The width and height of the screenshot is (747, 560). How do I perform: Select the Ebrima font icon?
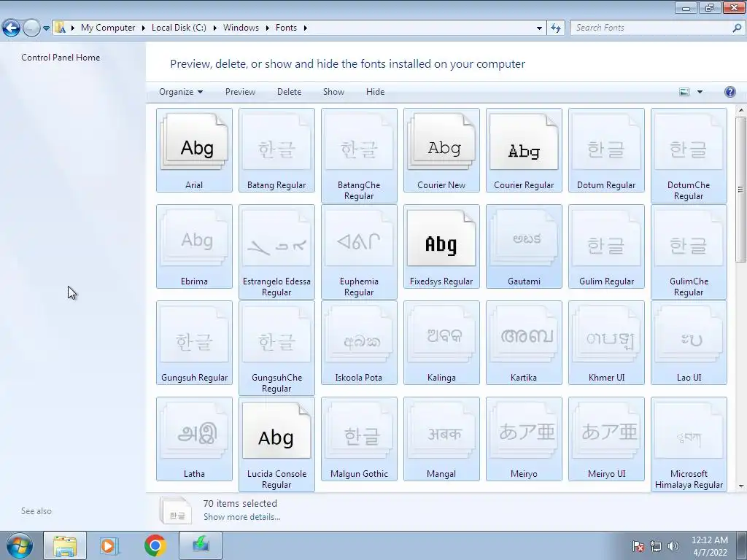(194, 246)
